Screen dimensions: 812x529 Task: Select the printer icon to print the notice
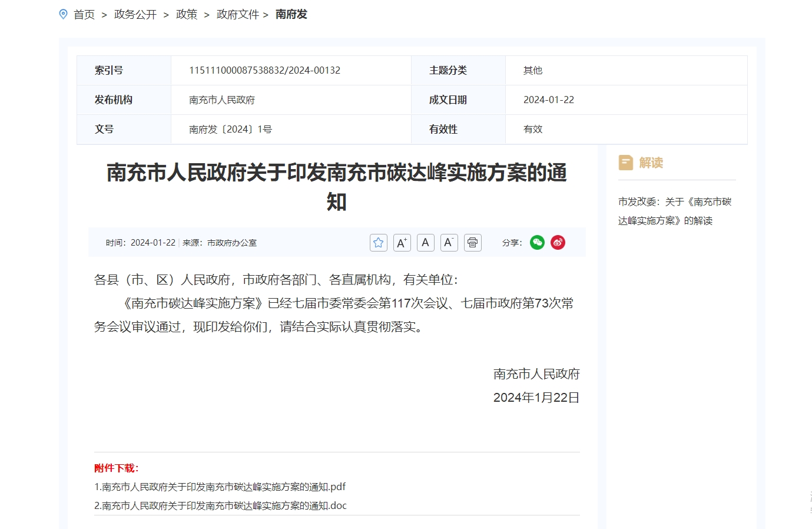pyautogui.click(x=472, y=242)
